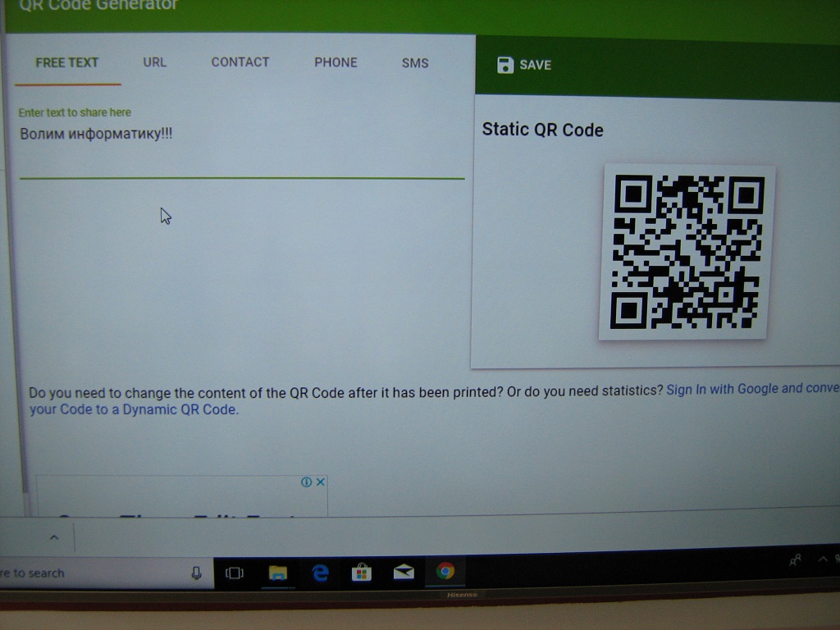Image resolution: width=840 pixels, height=630 pixels.
Task: Expand hidden system tray icons
Action: 823,559
